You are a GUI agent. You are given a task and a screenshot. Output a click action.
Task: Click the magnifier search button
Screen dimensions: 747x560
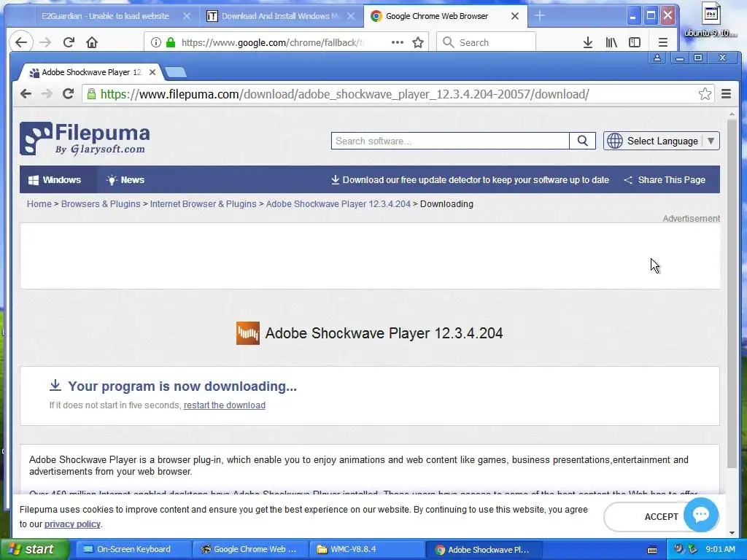click(x=582, y=141)
